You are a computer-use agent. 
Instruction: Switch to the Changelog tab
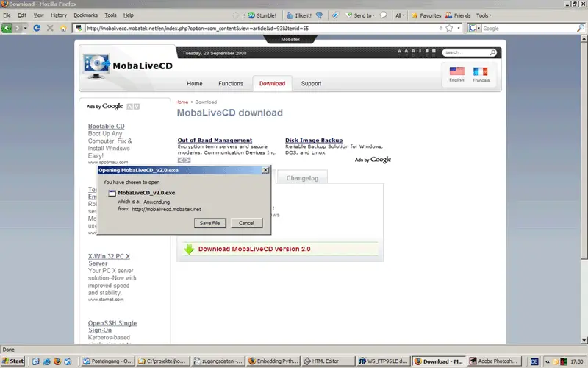[x=302, y=178]
